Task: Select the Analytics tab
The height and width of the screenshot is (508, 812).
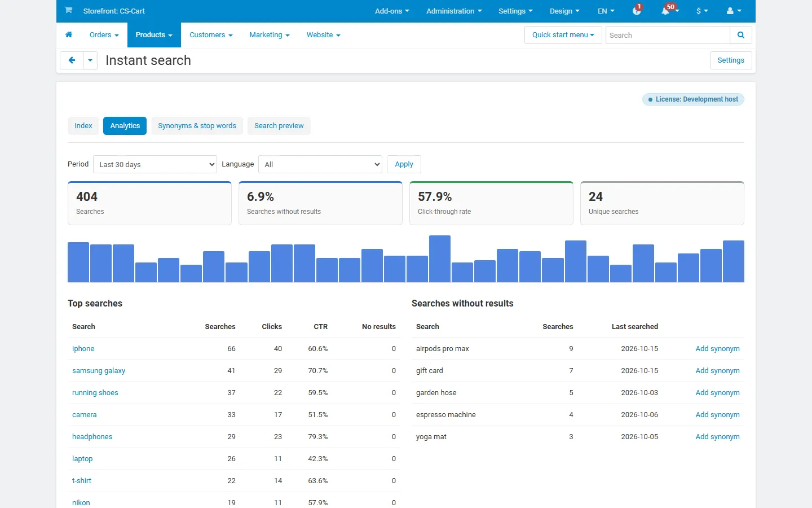Action: click(125, 126)
